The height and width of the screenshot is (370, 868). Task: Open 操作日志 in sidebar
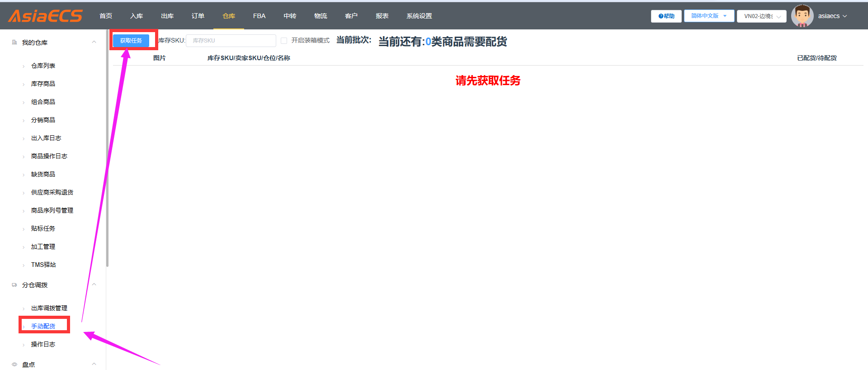43,344
